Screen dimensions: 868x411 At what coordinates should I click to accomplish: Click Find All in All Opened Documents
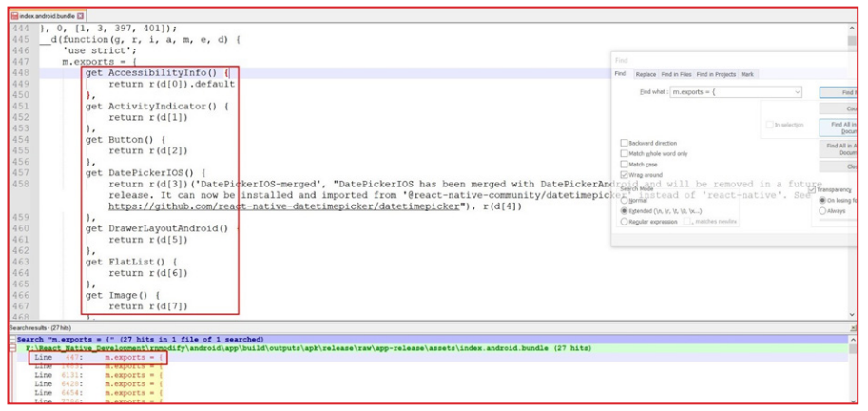(839, 149)
